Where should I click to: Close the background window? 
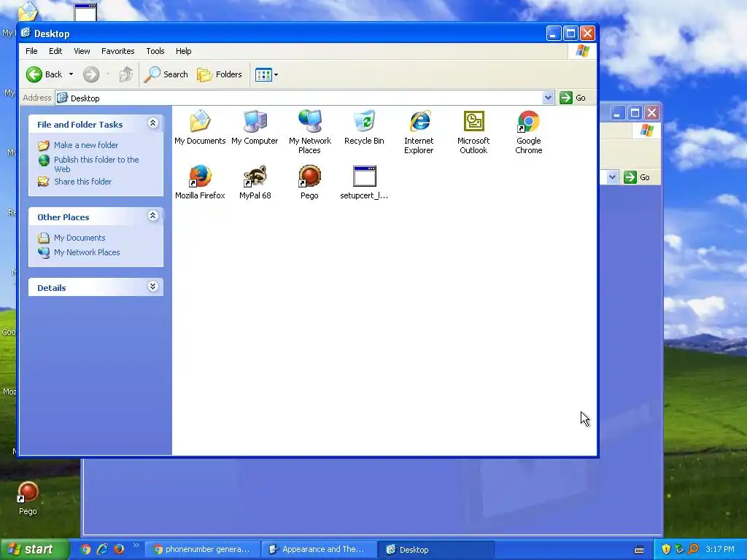(x=651, y=113)
